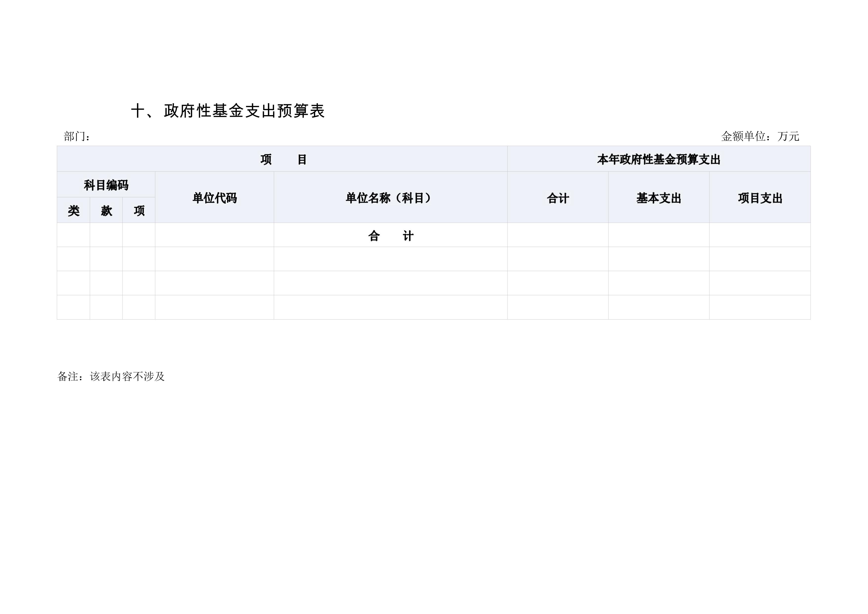The image size is (868, 614).
Task: Click the title 十、政府性基金支出预算表
Action: 228,111
